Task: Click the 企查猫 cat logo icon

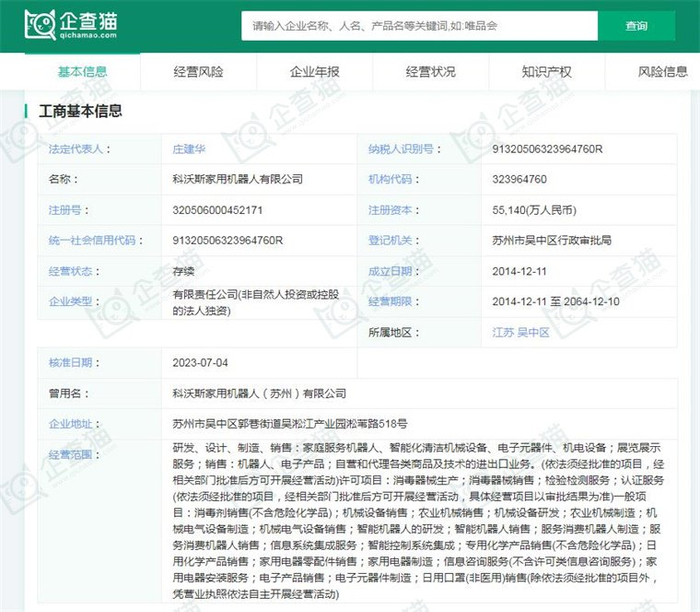Action: pos(40,25)
